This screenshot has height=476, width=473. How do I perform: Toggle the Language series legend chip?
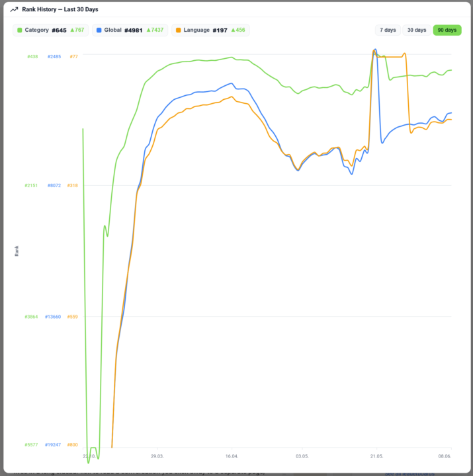[x=210, y=30]
